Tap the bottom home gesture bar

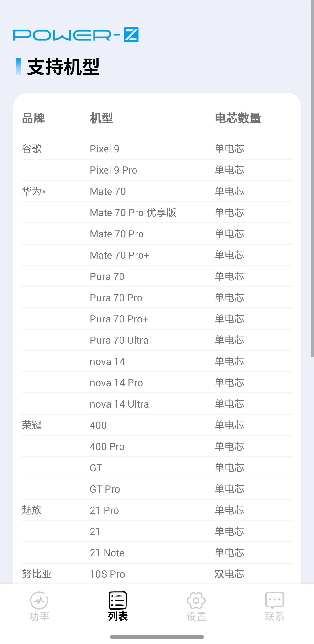pos(157,637)
